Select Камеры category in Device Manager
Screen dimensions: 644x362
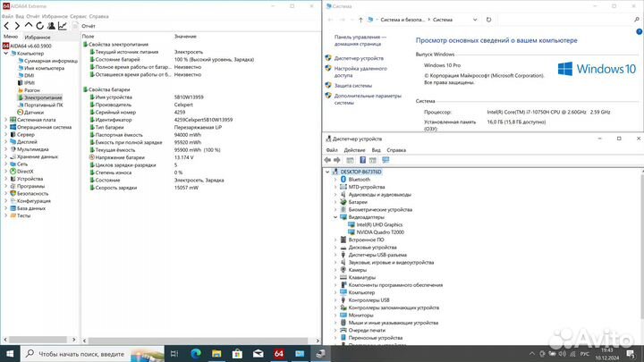357,270
